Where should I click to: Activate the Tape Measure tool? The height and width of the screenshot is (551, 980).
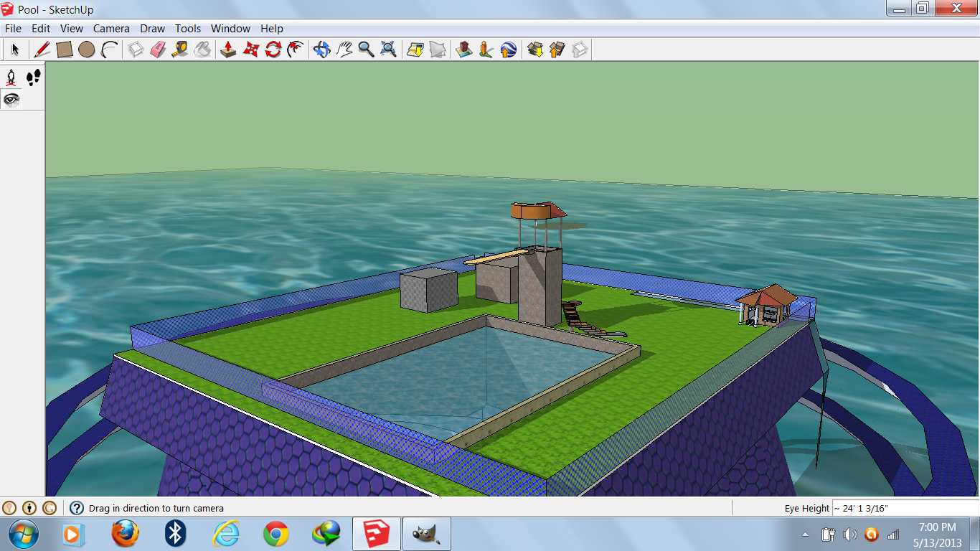coord(180,50)
